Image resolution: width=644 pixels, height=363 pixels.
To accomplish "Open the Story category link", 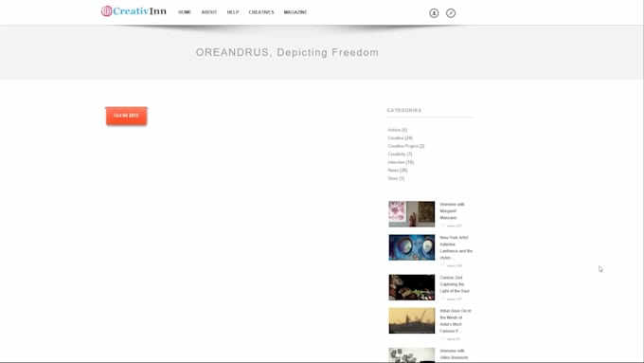I will point(396,178).
